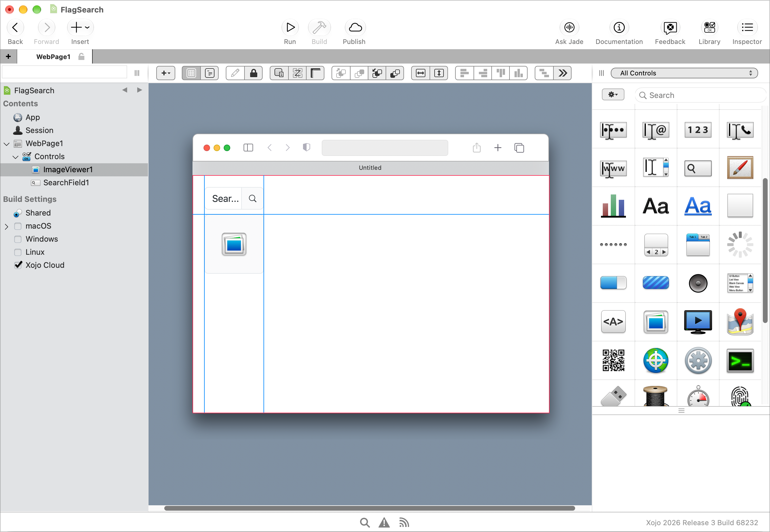Open the All Controls dropdown
Viewport: 770px width, 532px height.
(684, 73)
